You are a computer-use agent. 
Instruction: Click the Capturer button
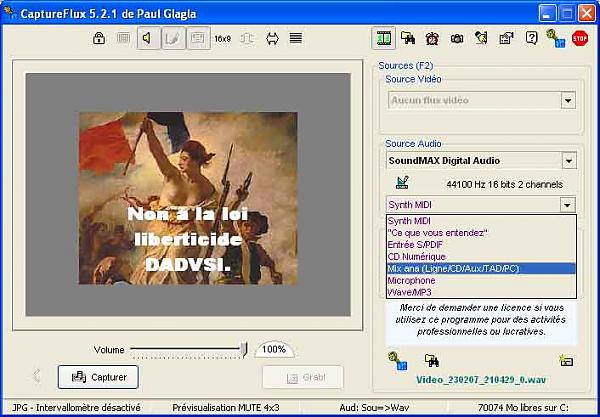pyautogui.click(x=98, y=377)
